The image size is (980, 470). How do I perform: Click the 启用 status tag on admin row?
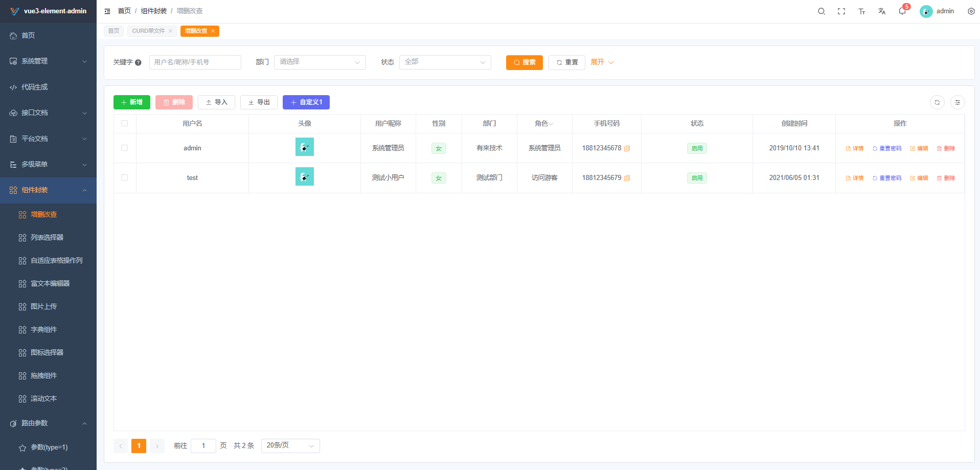click(x=697, y=148)
